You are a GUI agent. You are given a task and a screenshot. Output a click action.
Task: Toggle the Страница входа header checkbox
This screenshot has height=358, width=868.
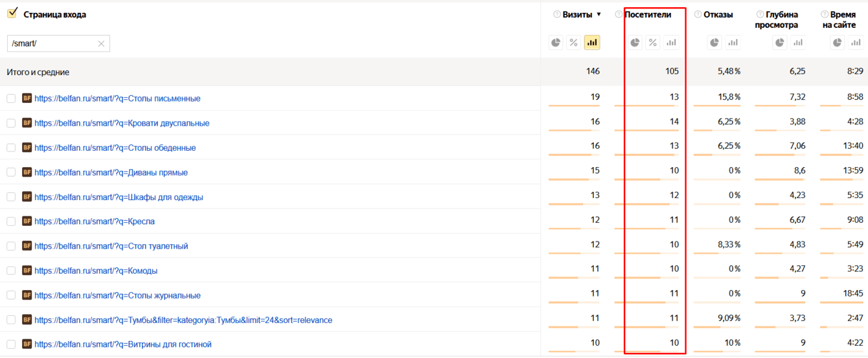point(12,14)
